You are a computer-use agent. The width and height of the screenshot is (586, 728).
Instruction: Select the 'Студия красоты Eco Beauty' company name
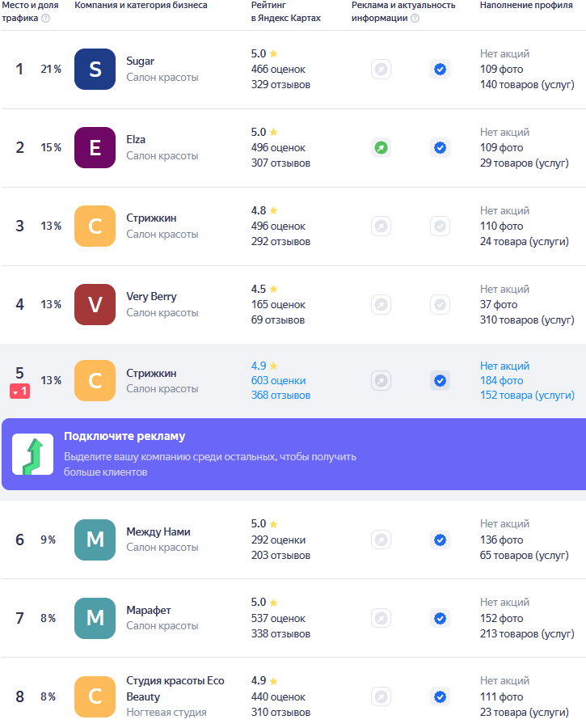tap(175, 688)
